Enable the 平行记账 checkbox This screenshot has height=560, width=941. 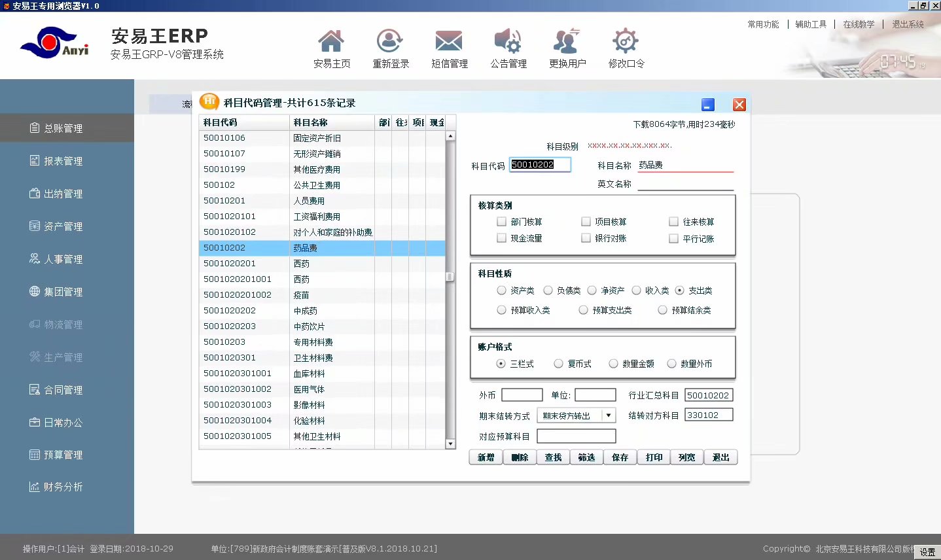pos(673,239)
